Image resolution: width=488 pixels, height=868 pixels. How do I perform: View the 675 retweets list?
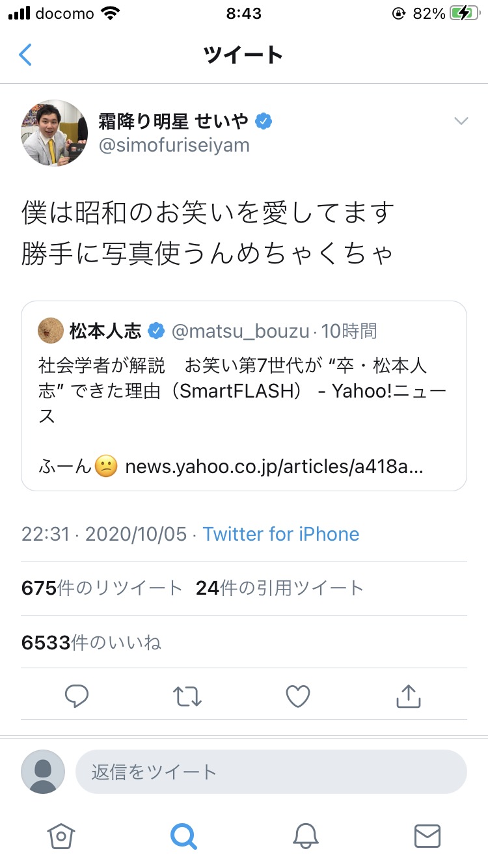pyautogui.click(x=102, y=588)
